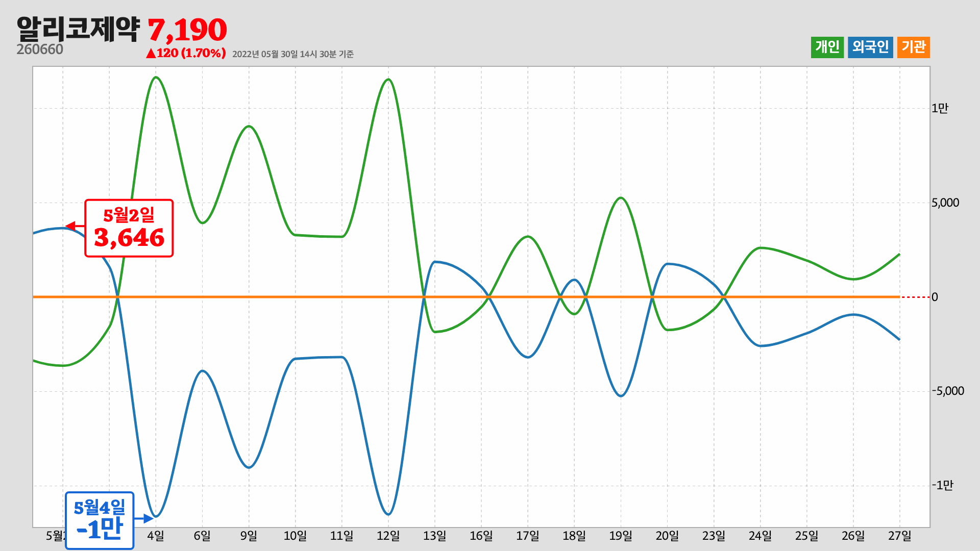Click the blue 5월4일 -1만 annotation box

[100, 520]
